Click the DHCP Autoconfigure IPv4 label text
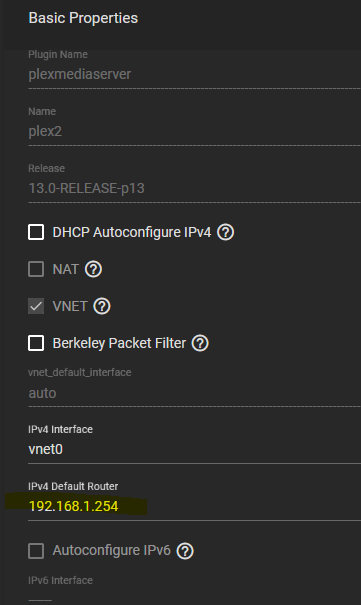 tap(132, 232)
